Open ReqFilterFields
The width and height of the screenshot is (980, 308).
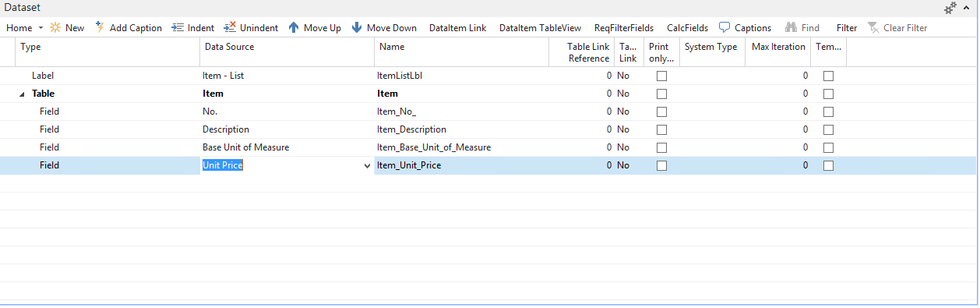[624, 27]
